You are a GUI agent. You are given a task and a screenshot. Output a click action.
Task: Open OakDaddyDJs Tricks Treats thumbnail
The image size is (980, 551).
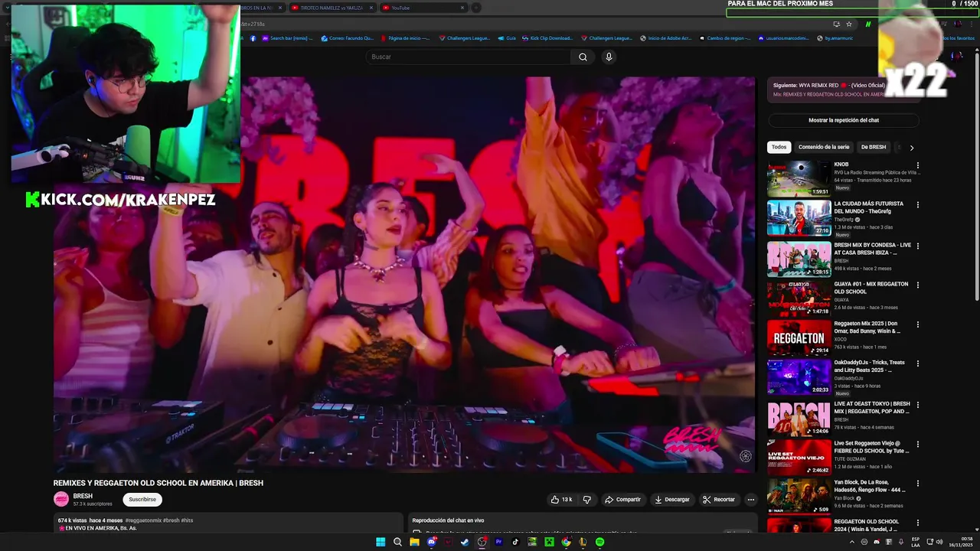pyautogui.click(x=799, y=376)
